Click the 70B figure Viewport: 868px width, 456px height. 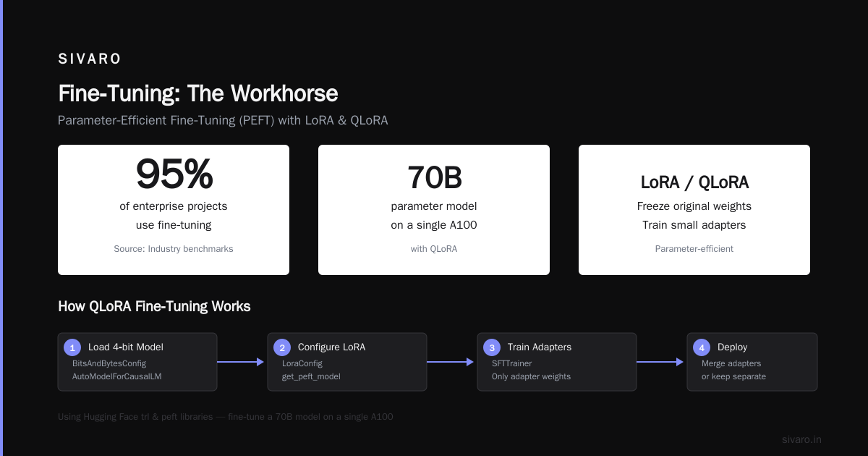pyautogui.click(x=434, y=177)
